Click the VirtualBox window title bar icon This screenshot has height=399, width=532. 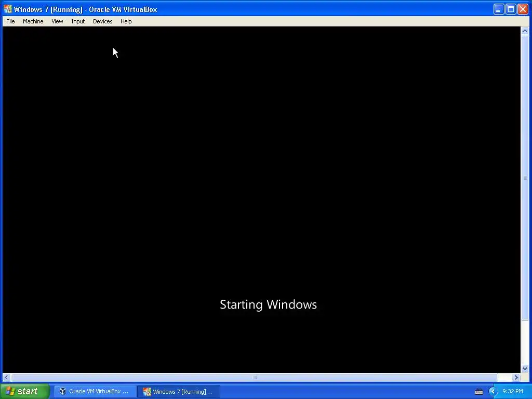click(7, 9)
